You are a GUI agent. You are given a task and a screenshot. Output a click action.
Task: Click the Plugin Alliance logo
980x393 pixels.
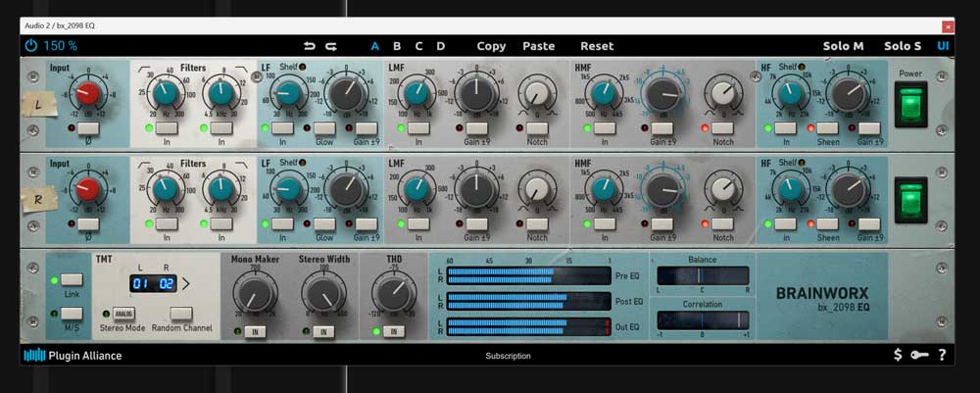tap(73, 356)
